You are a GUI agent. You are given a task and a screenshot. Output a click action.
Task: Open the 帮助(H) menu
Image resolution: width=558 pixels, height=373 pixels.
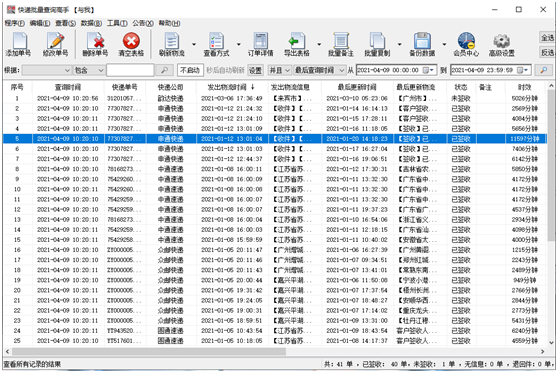point(169,23)
